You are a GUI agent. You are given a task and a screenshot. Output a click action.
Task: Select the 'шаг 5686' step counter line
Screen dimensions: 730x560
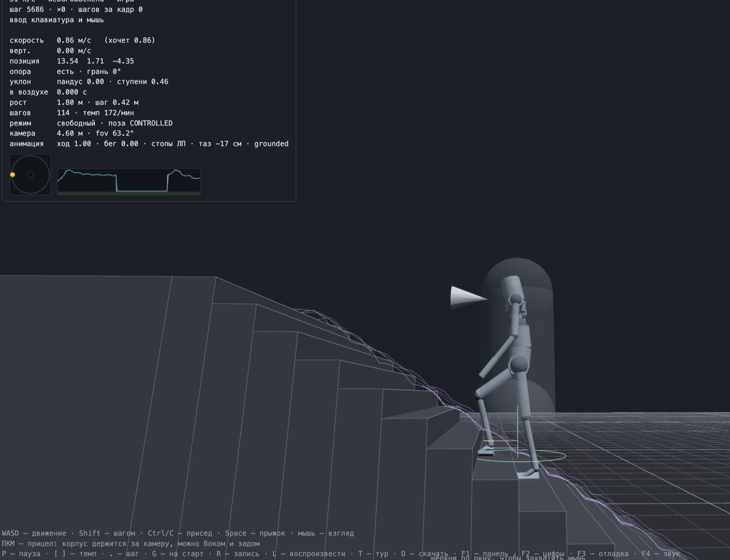pos(76,10)
